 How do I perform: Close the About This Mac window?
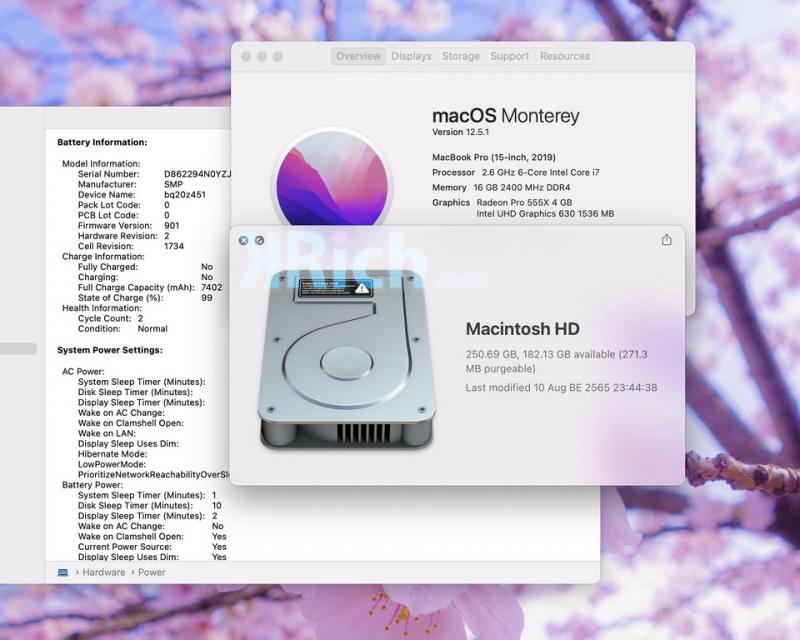pos(246,56)
